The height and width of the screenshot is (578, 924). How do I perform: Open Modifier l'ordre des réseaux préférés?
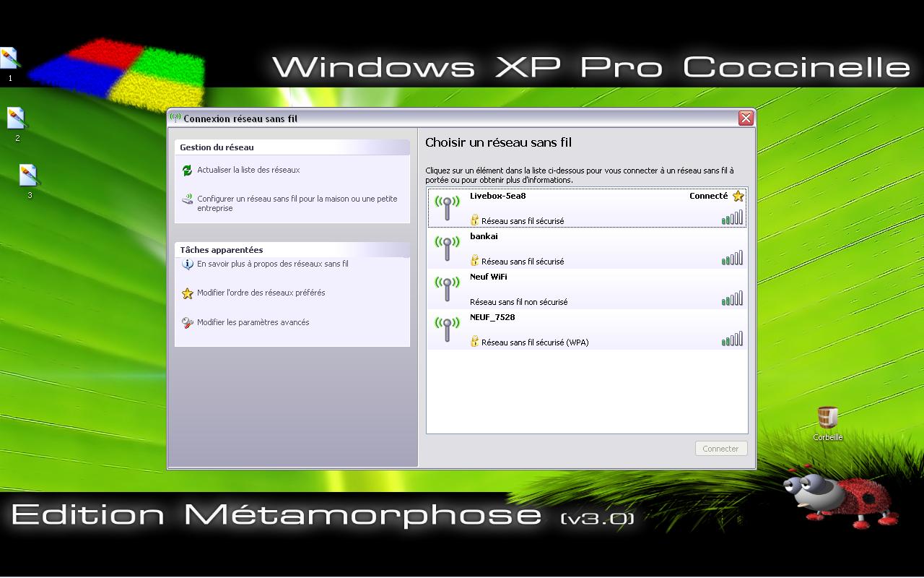(x=261, y=293)
